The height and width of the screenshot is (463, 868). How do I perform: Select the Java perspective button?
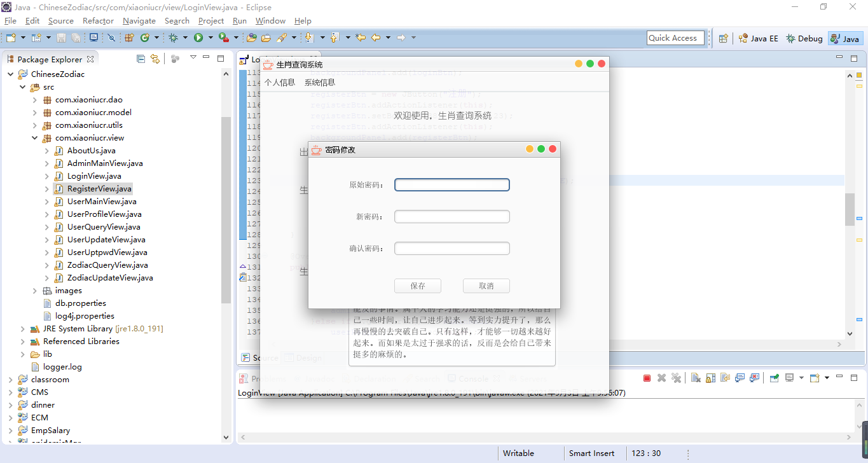[845, 38]
